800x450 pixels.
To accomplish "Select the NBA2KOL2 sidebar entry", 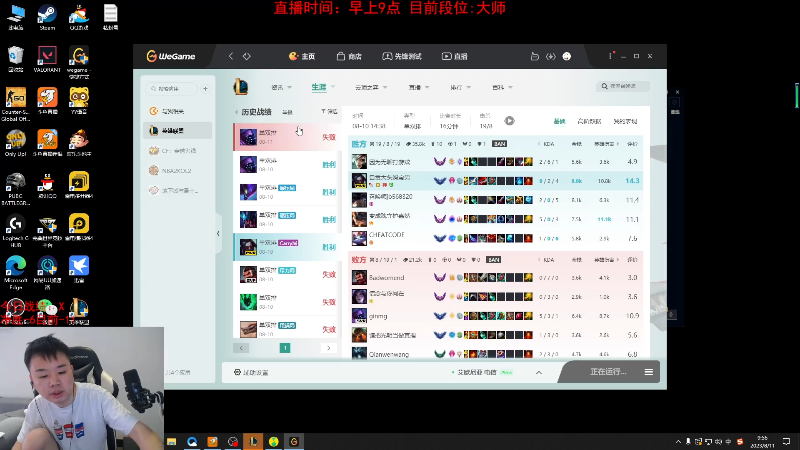I will coord(178,170).
